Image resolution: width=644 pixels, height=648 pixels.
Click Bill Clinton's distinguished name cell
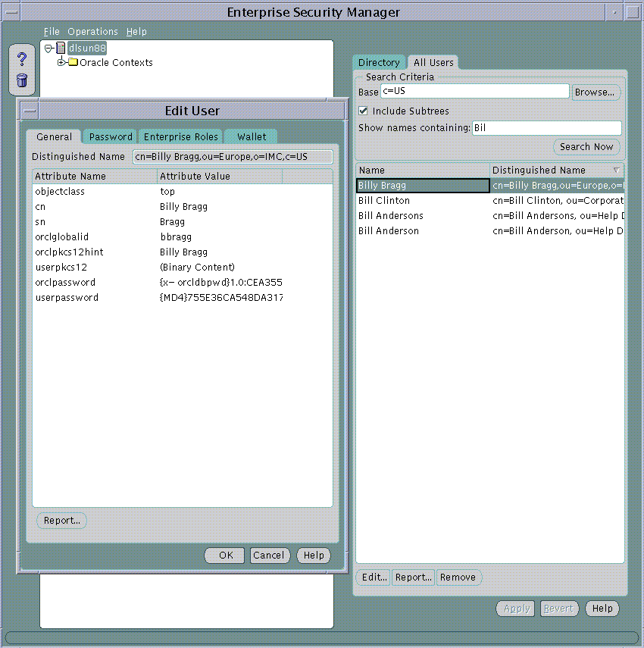pyautogui.click(x=558, y=200)
